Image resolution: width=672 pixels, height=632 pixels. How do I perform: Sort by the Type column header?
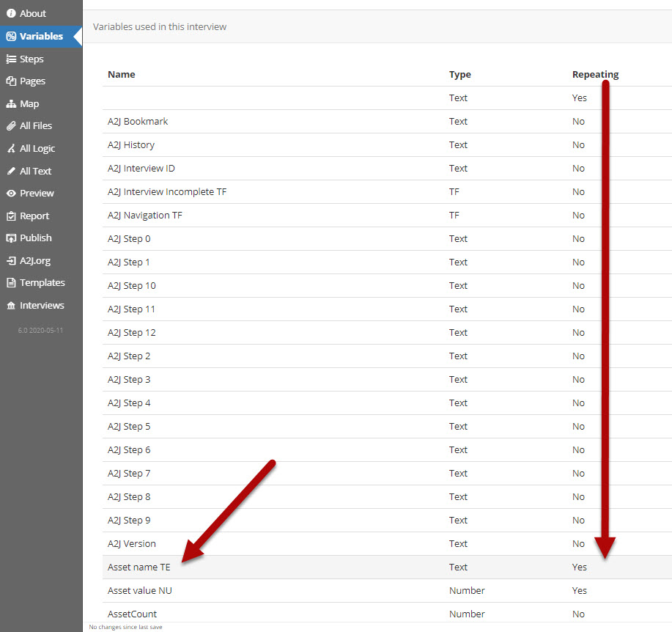459,74
